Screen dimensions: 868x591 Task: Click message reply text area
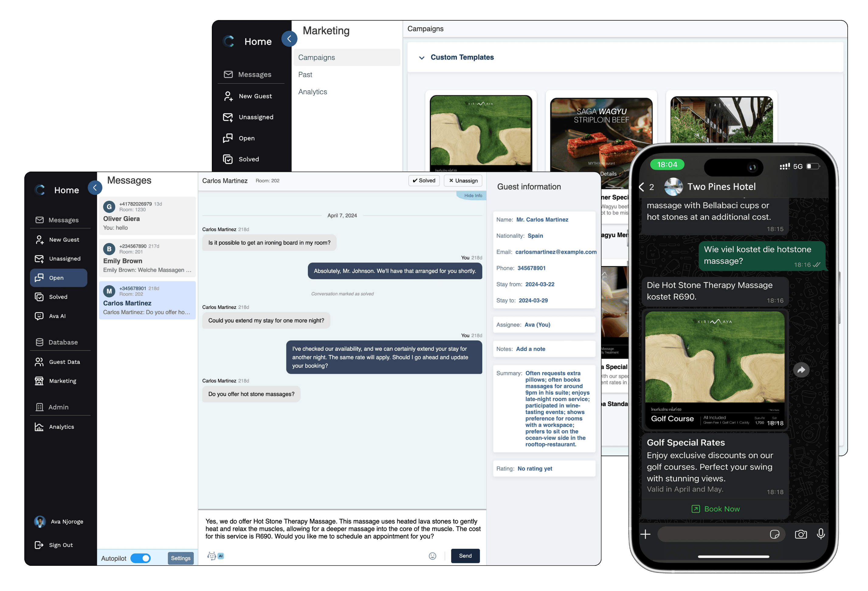click(x=343, y=529)
